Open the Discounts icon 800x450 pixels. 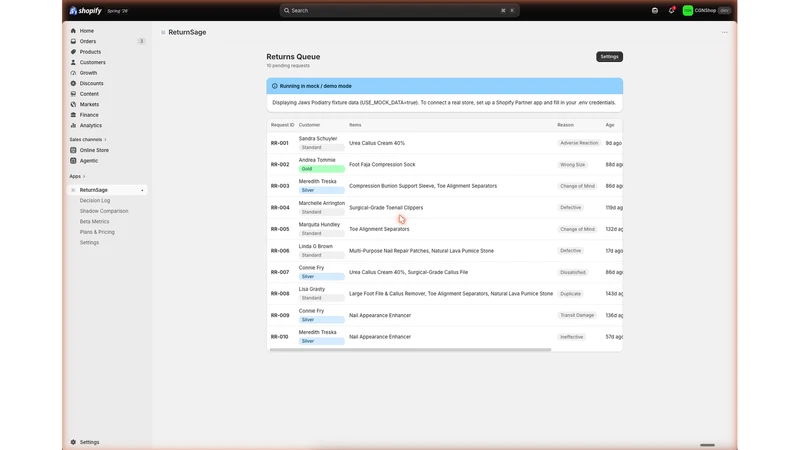73,83
